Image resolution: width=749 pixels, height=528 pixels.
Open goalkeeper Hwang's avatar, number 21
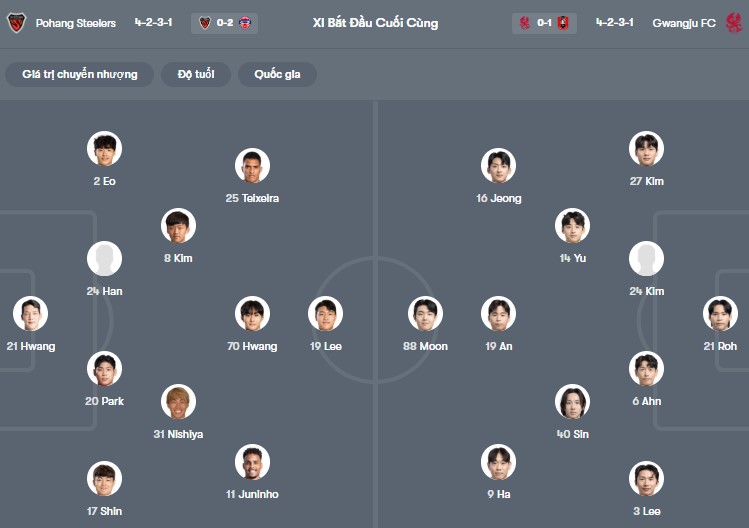tap(31, 314)
